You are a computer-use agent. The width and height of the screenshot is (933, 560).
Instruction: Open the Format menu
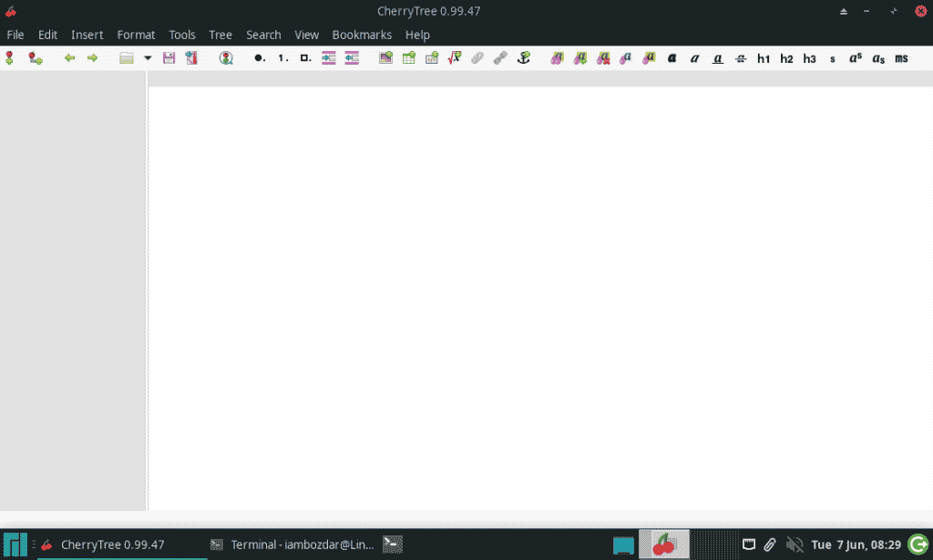[136, 35]
